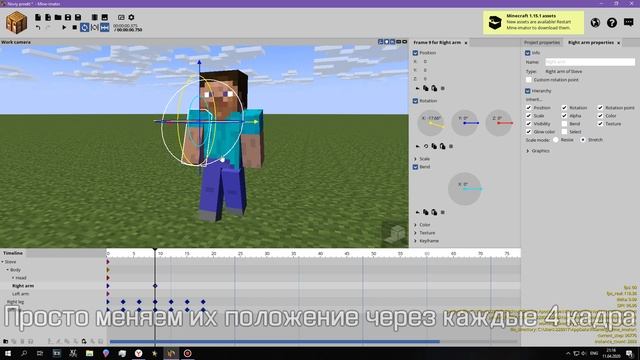Export the movie using the film strip icon
The width and height of the screenshot is (640, 360).
point(95,18)
